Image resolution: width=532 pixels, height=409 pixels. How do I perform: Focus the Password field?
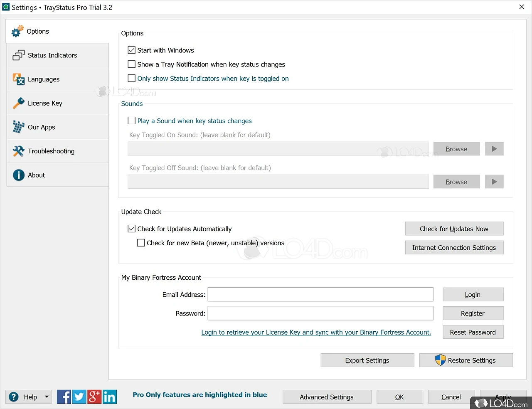[320, 313]
